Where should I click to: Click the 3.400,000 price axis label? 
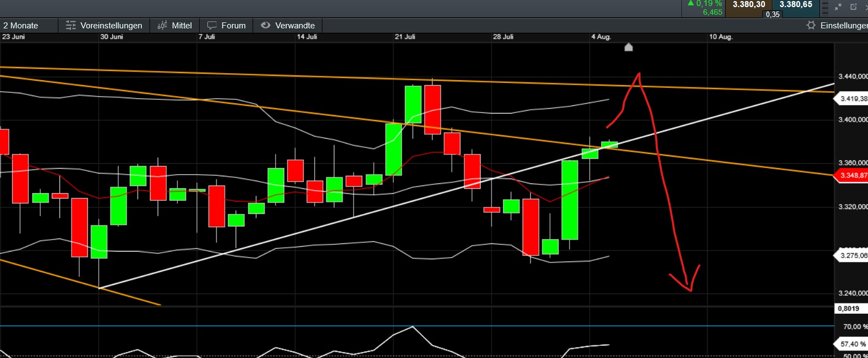tap(853, 120)
